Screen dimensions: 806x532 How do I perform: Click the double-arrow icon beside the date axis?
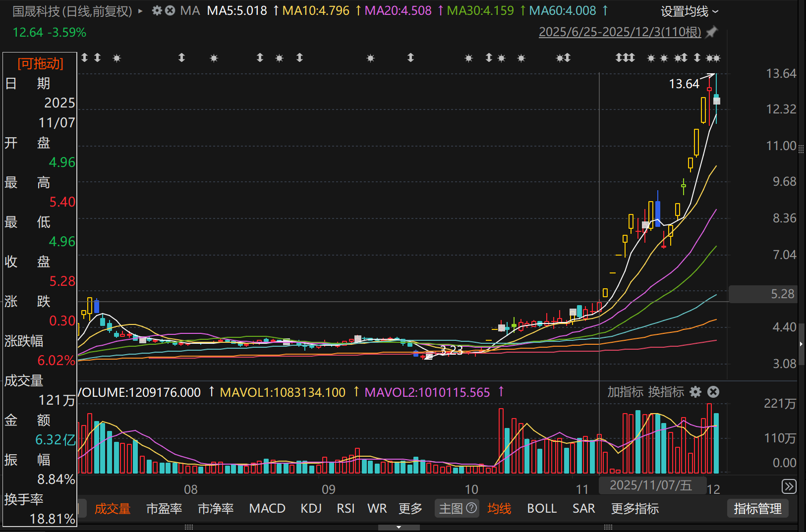click(789, 486)
